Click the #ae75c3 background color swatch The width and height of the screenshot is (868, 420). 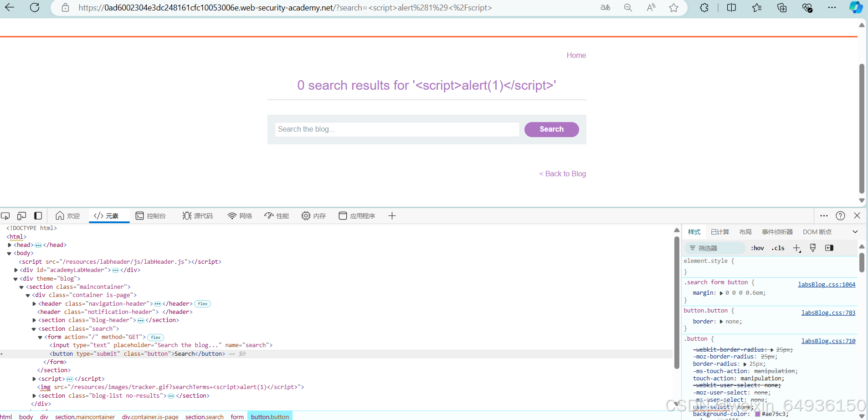758,414
